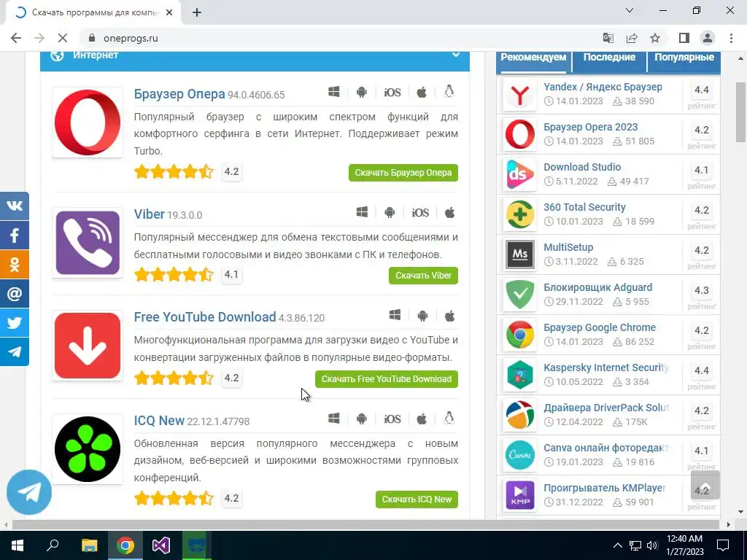This screenshot has width=747, height=560.
Task: Click the Windows platform icon for Браузер Опера
Action: [334, 92]
